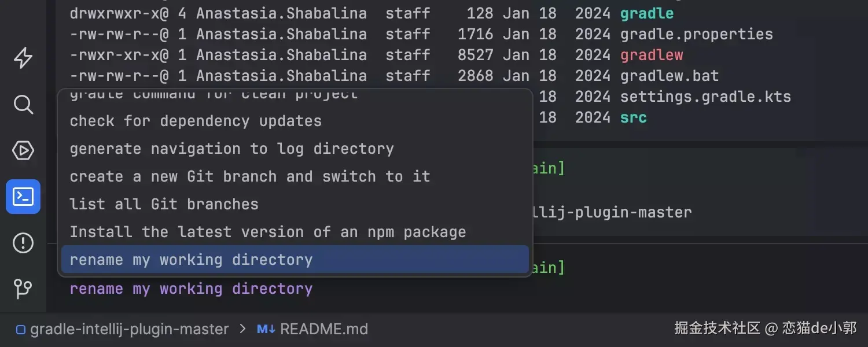The width and height of the screenshot is (868, 347).
Task: Toggle the Terminal tool window icon
Action: tap(23, 197)
